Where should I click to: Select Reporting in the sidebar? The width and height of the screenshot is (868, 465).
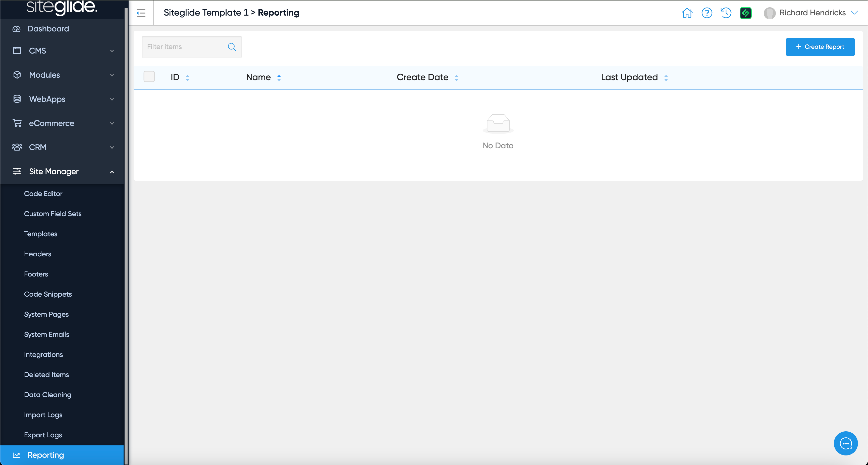[x=62, y=455]
